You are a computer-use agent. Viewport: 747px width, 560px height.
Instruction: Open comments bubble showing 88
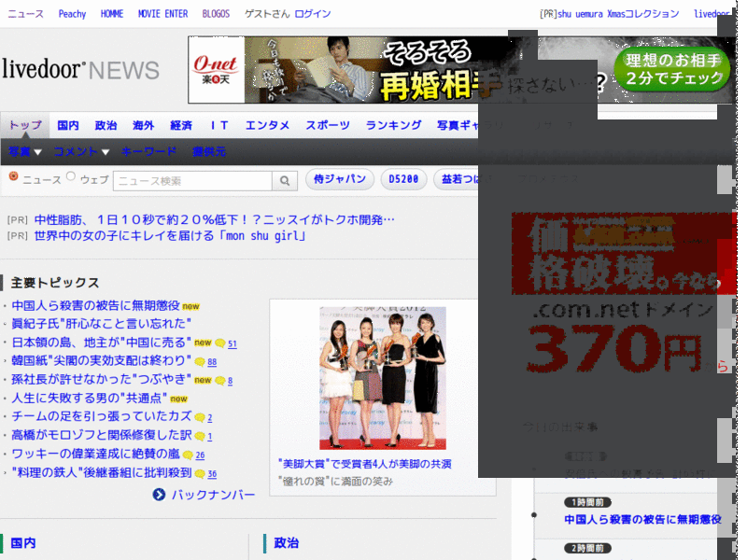point(205,362)
